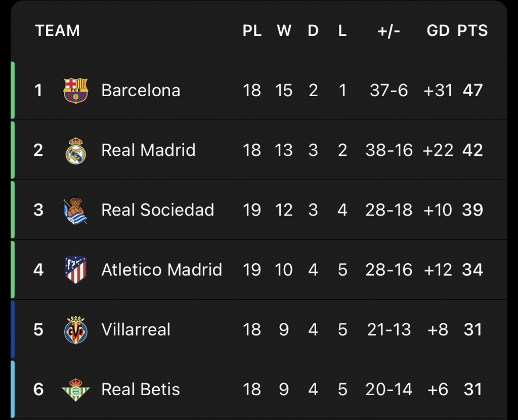The width and height of the screenshot is (518, 420).
Task: Click Real Madrid's 38-16 goals record
Action: (389, 150)
